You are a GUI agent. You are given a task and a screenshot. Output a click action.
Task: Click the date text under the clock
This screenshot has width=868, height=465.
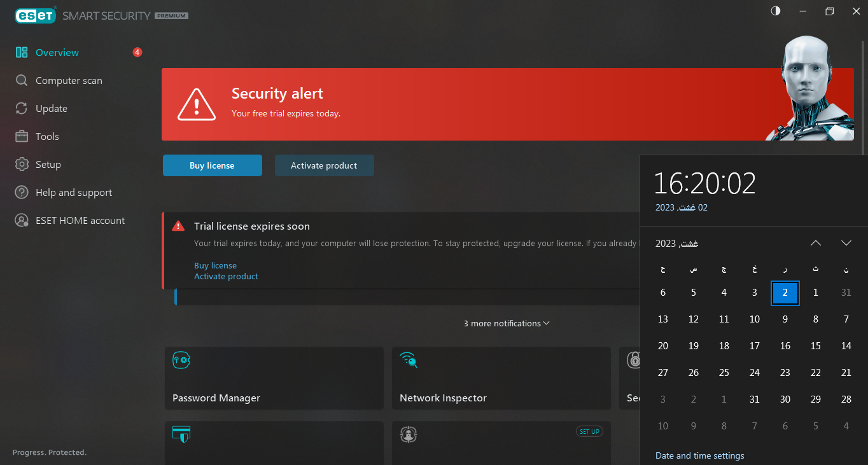(682, 207)
